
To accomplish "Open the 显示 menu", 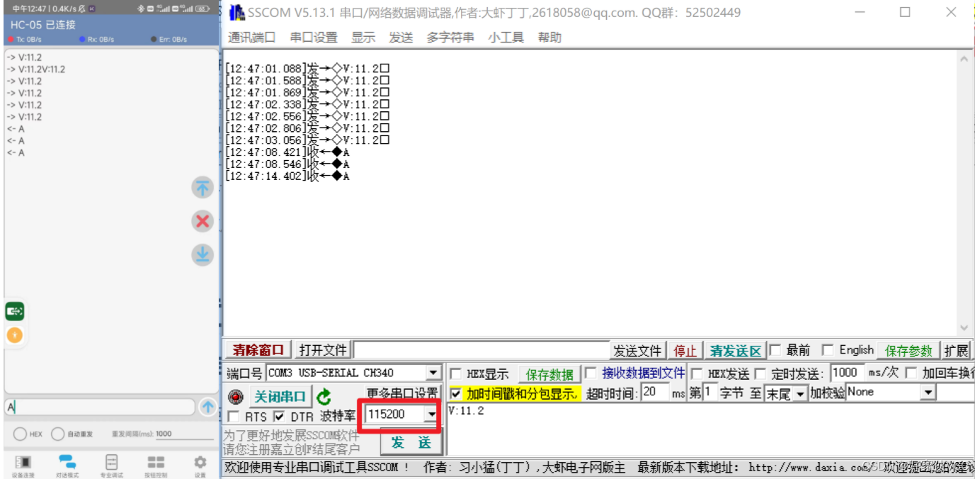I will [363, 38].
